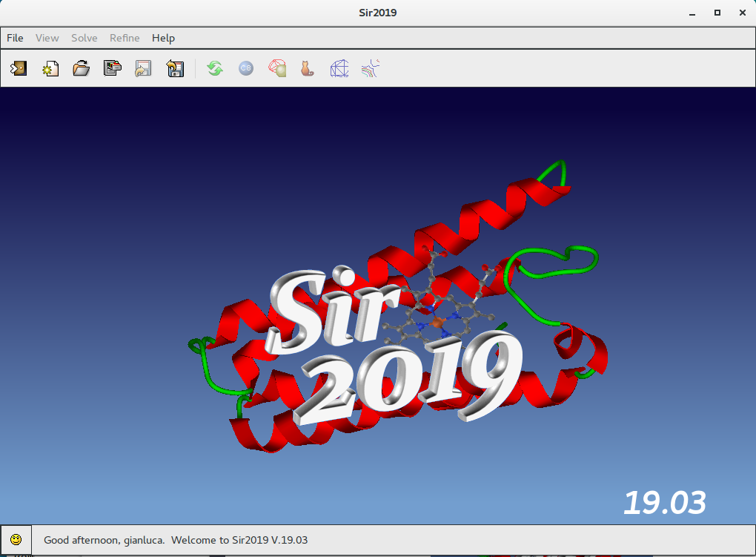Close the Sir2019 window
Image resolution: width=756 pixels, height=557 pixels.
(x=743, y=13)
